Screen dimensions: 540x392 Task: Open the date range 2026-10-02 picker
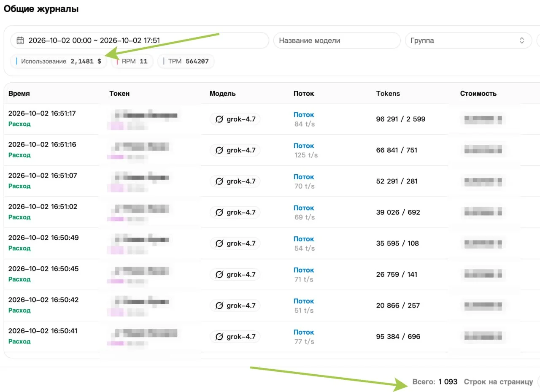pos(140,41)
